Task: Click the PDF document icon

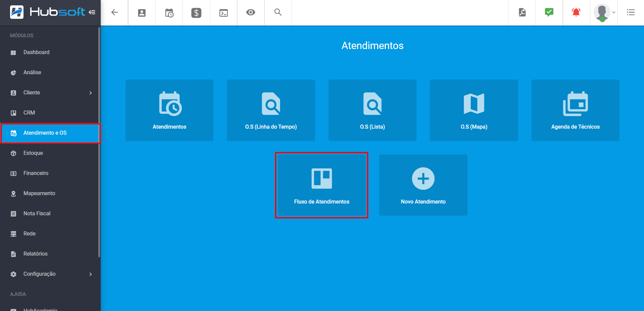Action: [522, 12]
